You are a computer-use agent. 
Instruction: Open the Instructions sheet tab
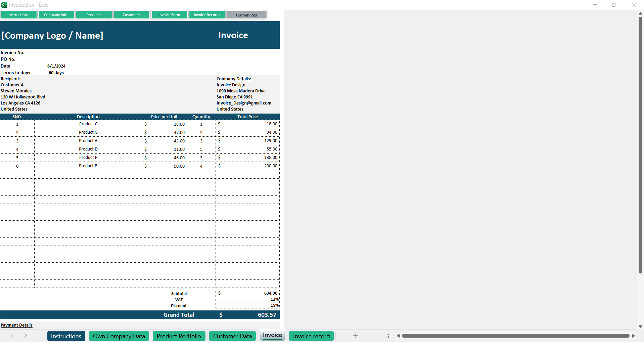tap(66, 336)
